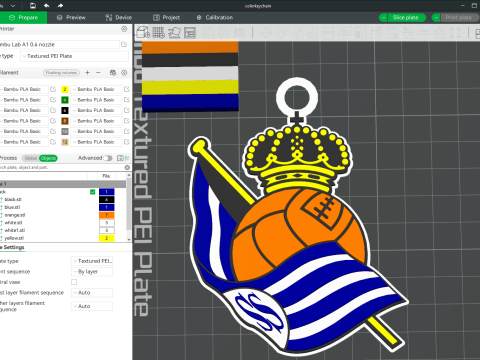Click the compare presets icon beside Advanced
The image size is (480, 360).
click(120, 158)
